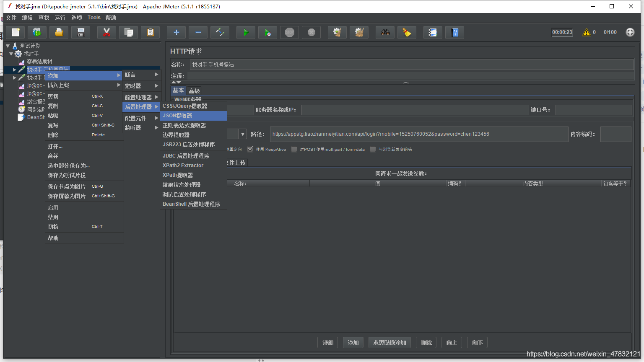Switch to the 高级 tab
The height and width of the screenshot is (362, 644).
(x=194, y=91)
